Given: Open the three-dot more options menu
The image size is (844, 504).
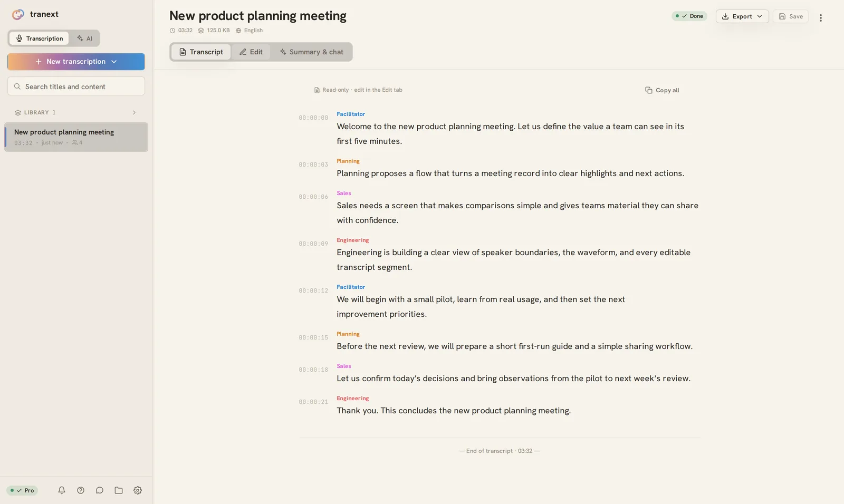Looking at the screenshot, I should [821, 17].
